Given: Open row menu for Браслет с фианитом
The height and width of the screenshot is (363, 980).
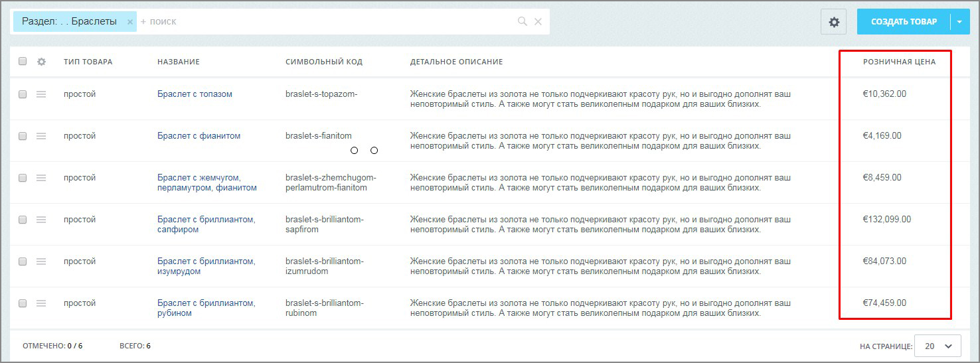Looking at the screenshot, I should tap(41, 136).
